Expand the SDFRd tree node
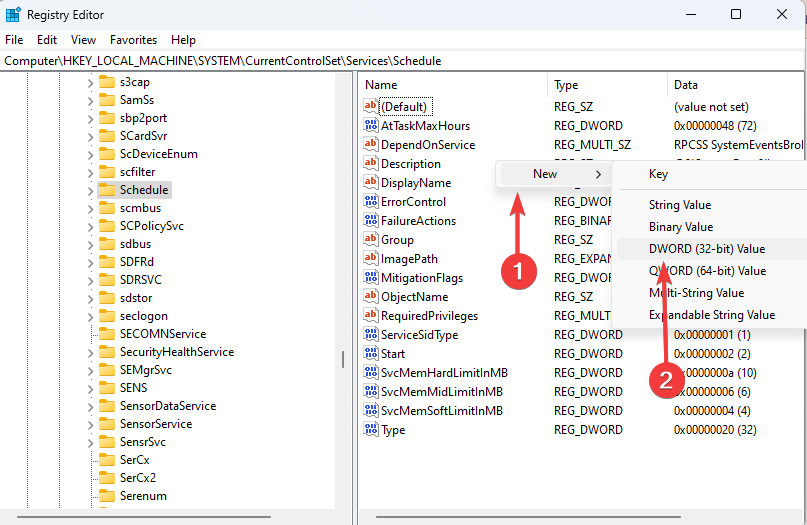The width and height of the screenshot is (807, 525). (90, 263)
